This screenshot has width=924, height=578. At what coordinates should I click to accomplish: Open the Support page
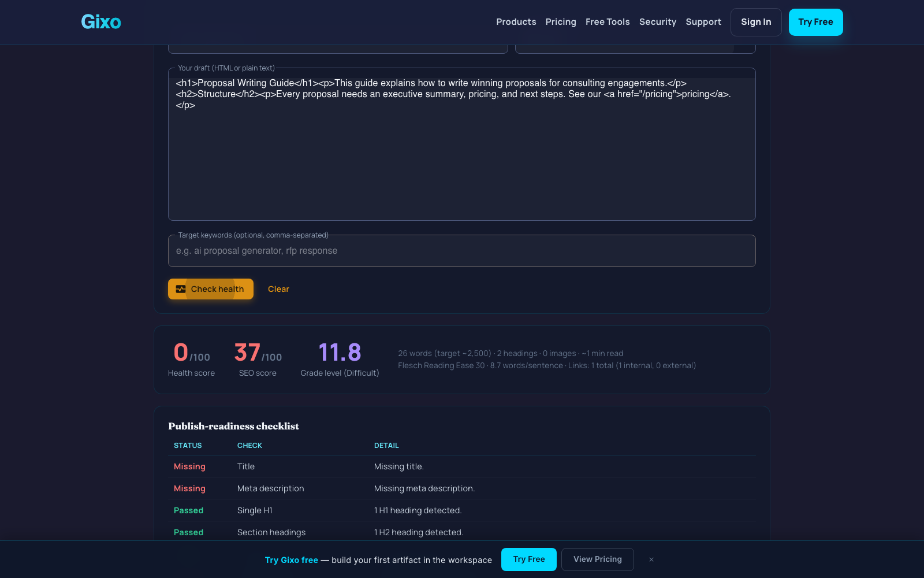pyautogui.click(x=703, y=22)
